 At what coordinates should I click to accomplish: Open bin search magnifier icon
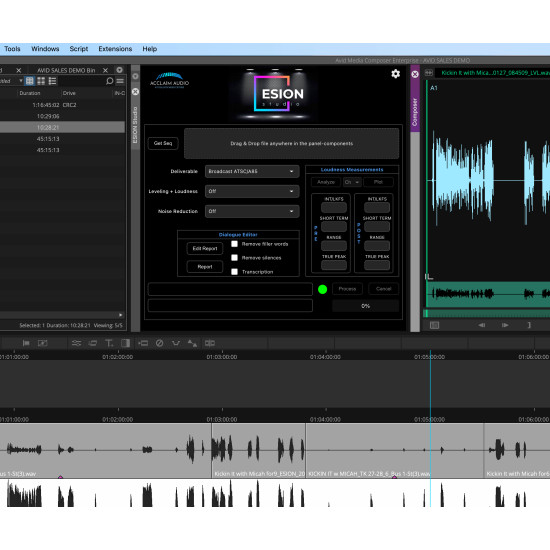click(x=109, y=81)
